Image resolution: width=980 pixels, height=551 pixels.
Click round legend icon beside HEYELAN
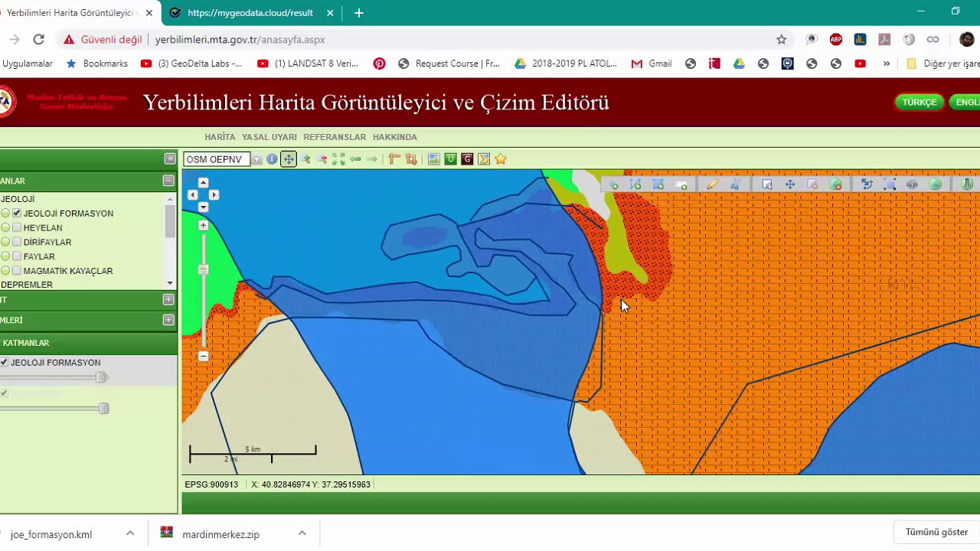pyautogui.click(x=5, y=228)
